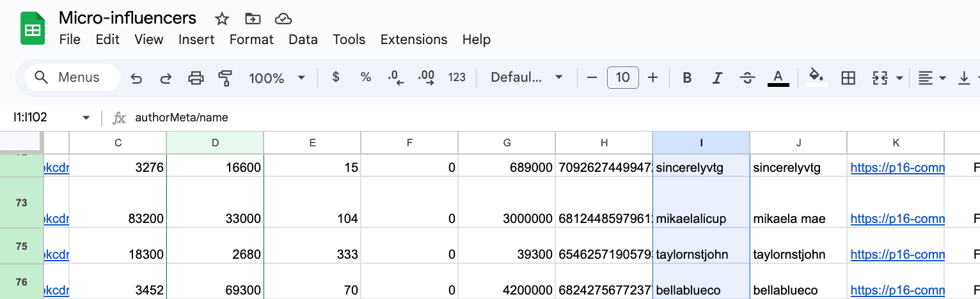Viewport: 980px width, 299px height.
Task: Open the Data menu
Action: [303, 40]
